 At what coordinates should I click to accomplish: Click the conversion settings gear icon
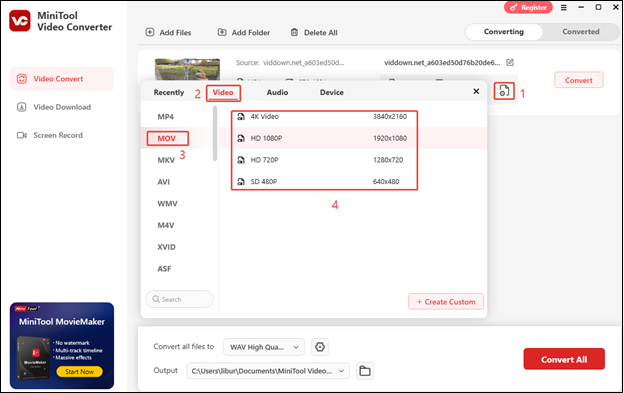(320, 347)
